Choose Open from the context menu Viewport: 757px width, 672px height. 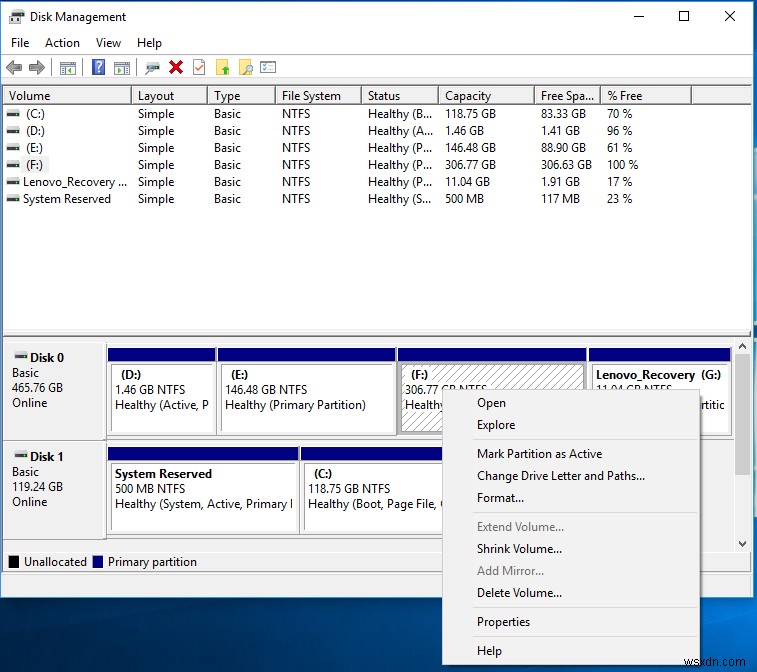491,403
